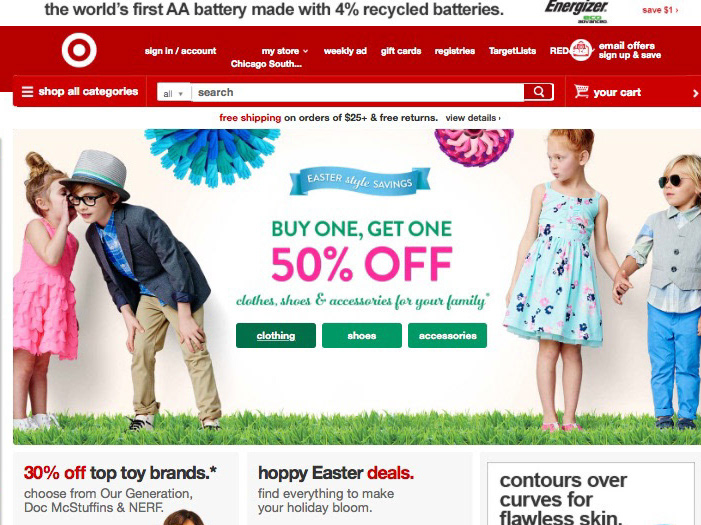Open registries from the top navigation

click(x=455, y=51)
